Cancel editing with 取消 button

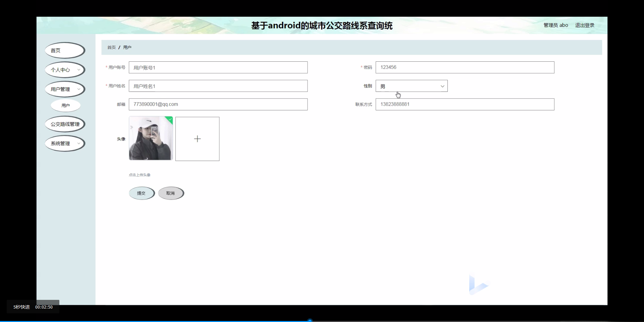[171, 193]
